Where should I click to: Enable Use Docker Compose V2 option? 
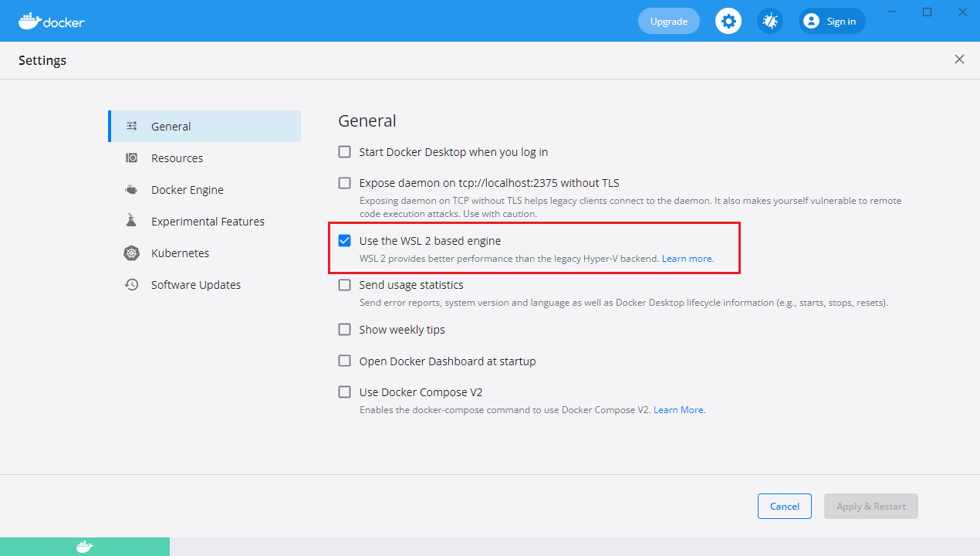[345, 392]
